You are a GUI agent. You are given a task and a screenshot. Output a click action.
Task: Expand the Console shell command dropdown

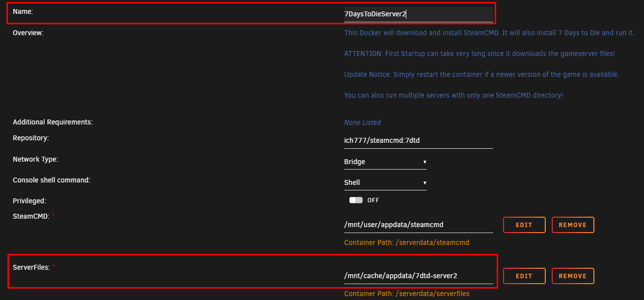point(385,182)
